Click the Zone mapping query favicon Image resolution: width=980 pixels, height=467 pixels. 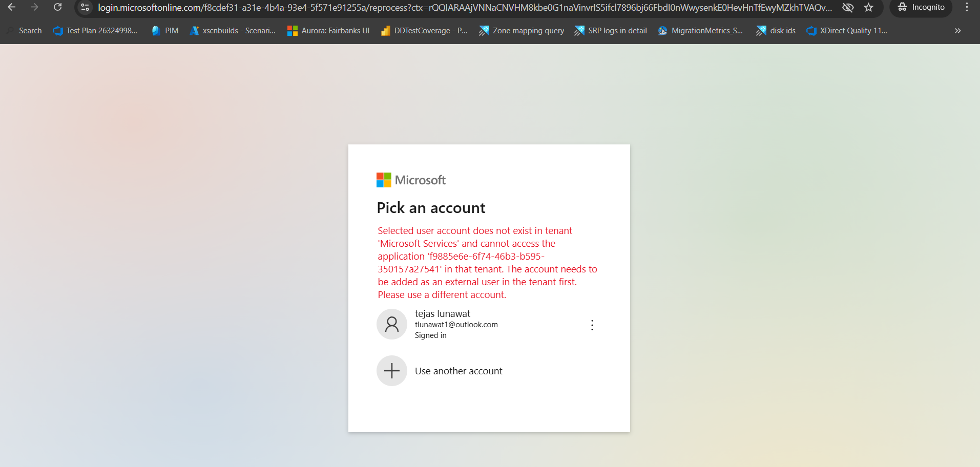click(x=484, y=31)
